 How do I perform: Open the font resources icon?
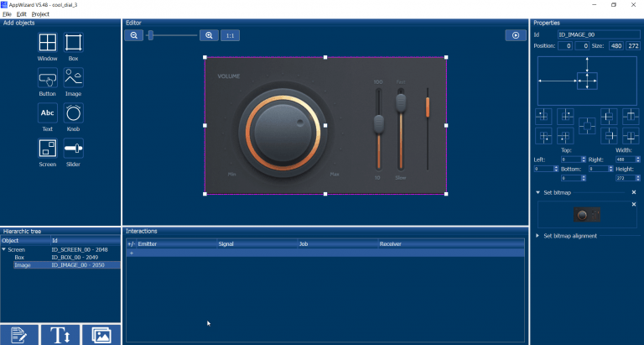point(60,335)
